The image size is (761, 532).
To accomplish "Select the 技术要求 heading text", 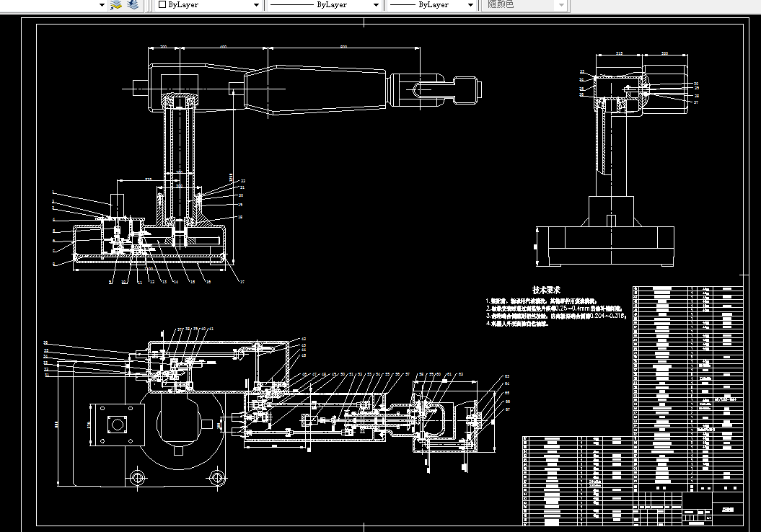I will point(546,290).
